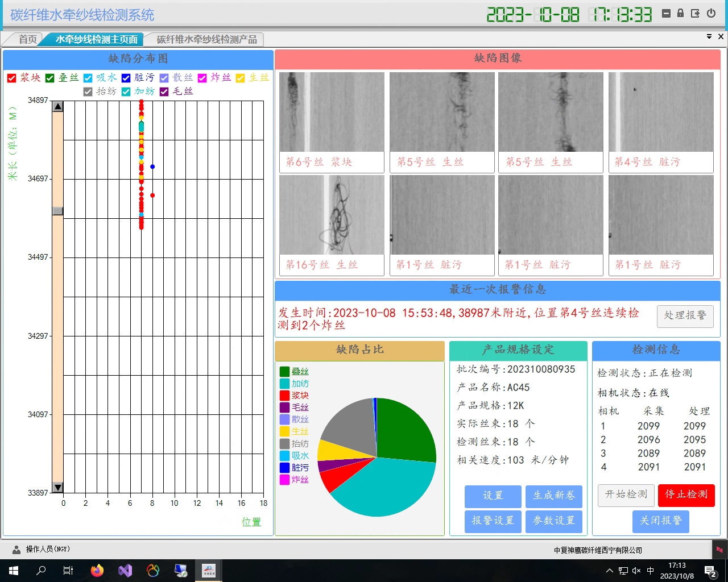
Task: Open Firefox from the taskbar
Action: pyautogui.click(x=97, y=570)
